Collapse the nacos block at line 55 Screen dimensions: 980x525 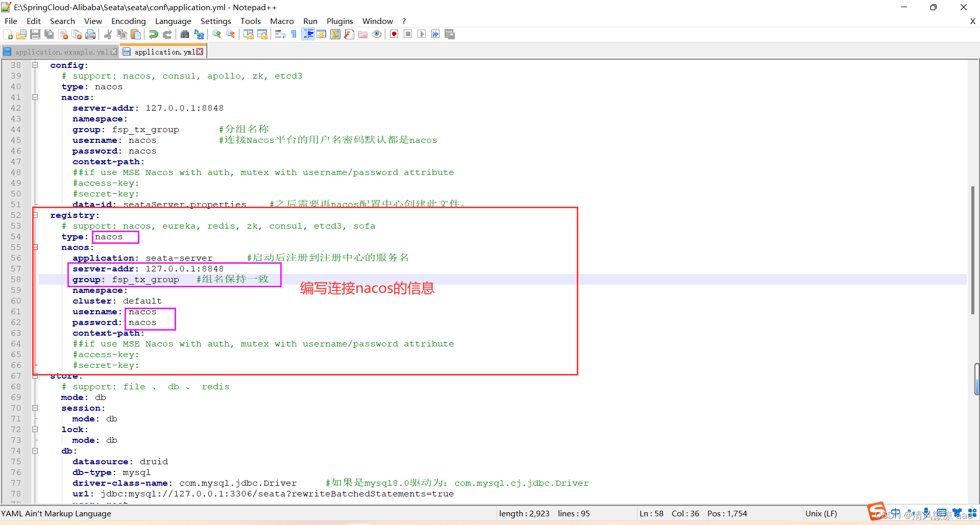[35, 247]
